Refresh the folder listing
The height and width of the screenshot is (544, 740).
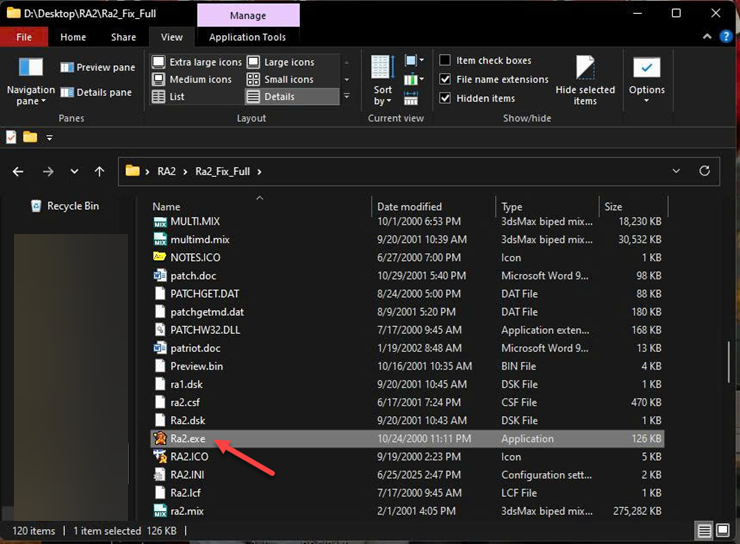(704, 171)
